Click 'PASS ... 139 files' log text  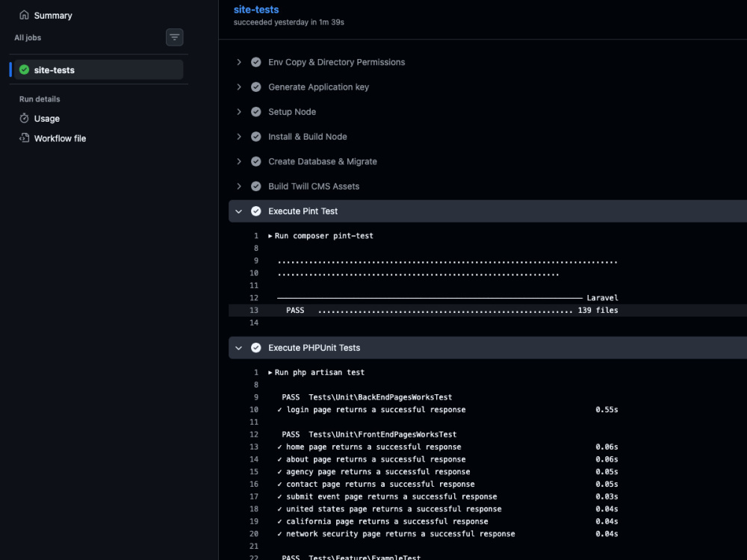452,310
